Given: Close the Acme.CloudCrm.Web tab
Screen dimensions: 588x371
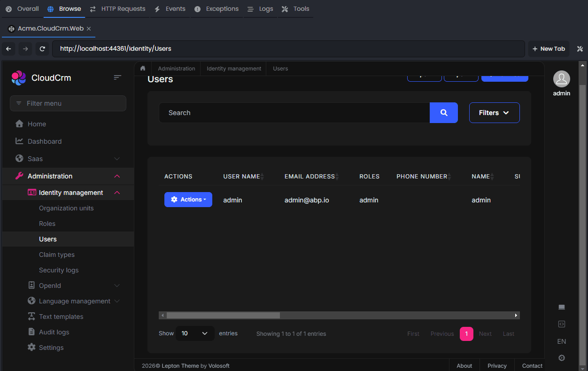Looking at the screenshot, I should coord(89,29).
